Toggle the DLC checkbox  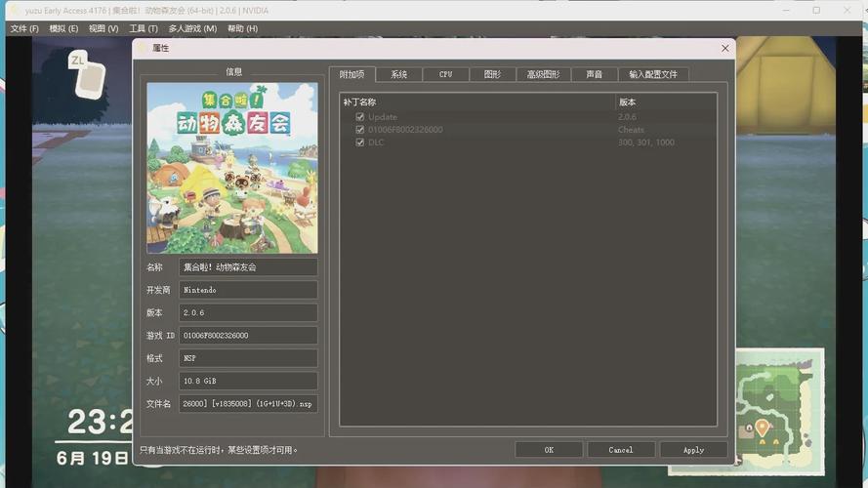click(360, 142)
